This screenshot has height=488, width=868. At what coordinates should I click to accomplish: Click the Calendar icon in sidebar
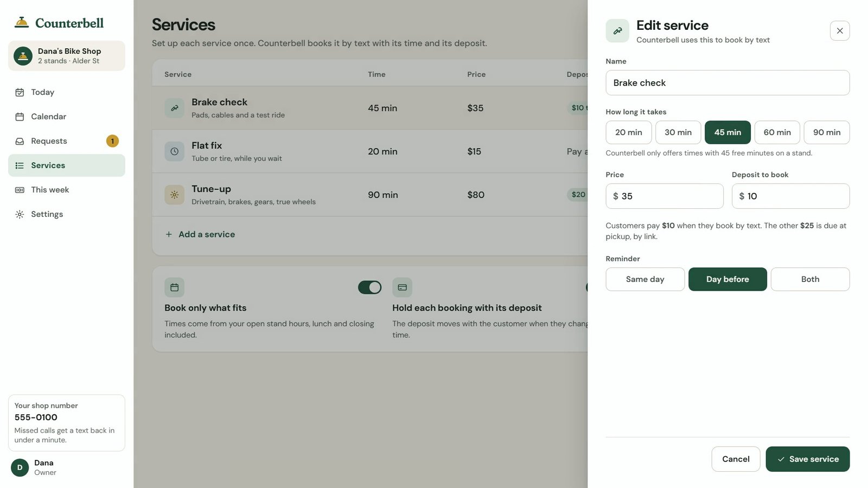click(20, 117)
